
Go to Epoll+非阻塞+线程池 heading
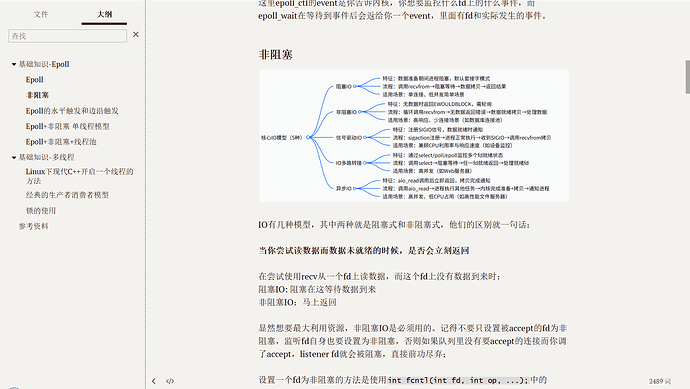(x=61, y=142)
